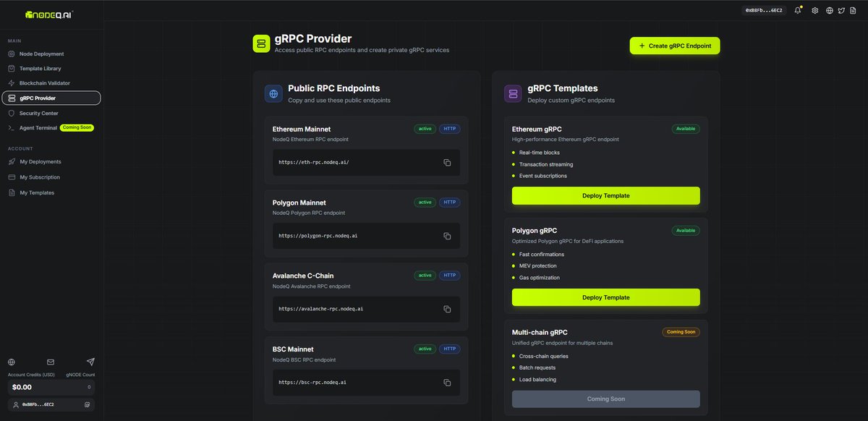
Task: Click the NodeQ.AI logo
Action: [48, 14]
